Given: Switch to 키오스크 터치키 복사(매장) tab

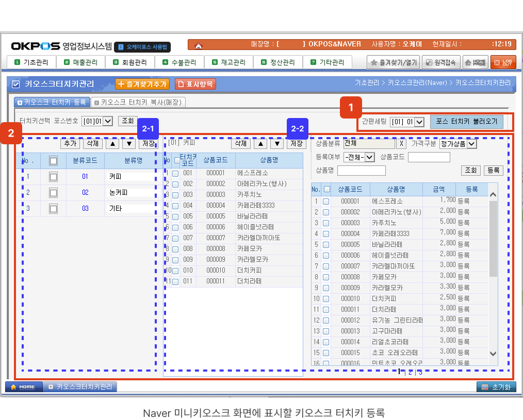Looking at the screenshot, I should coord(137,102).
